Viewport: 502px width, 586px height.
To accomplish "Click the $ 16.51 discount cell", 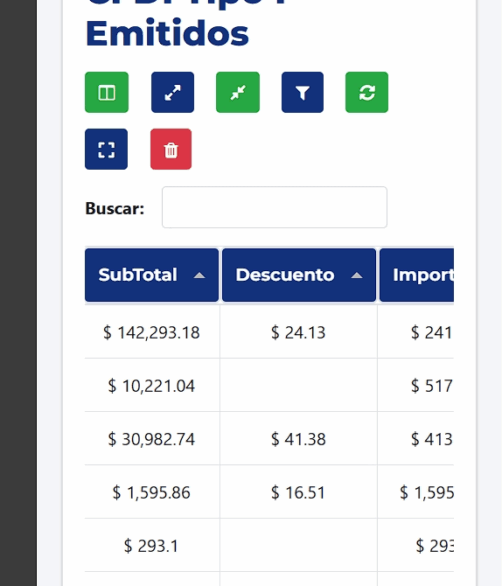I will [298, 492].
